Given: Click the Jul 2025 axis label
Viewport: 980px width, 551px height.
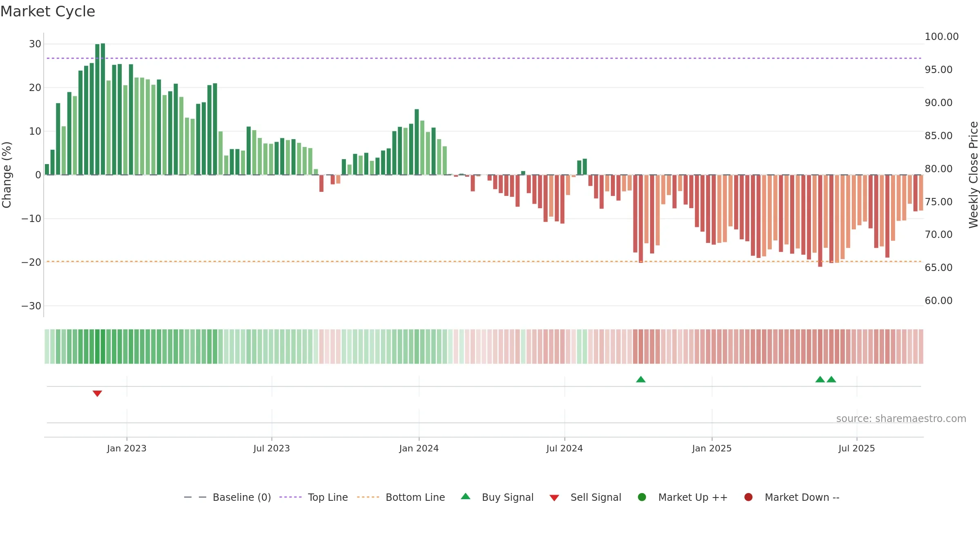Looking at the screenshot, I should pyautogui.click(x=857, y=449).
